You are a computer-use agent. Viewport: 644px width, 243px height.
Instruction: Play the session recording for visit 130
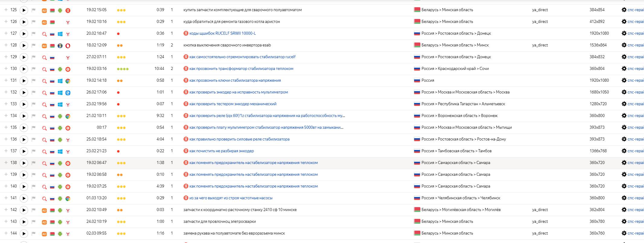pyautogui.click(x=24, y=69)
